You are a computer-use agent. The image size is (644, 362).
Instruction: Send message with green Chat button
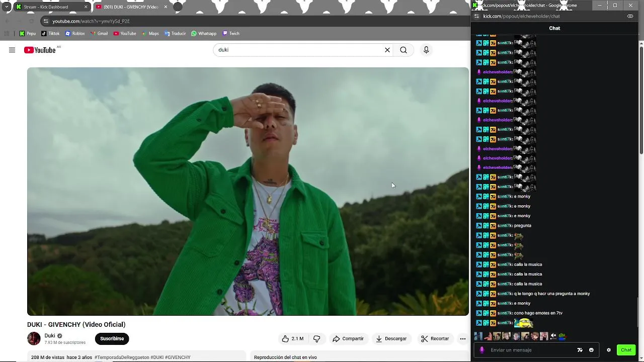click(x=626, y=350)
